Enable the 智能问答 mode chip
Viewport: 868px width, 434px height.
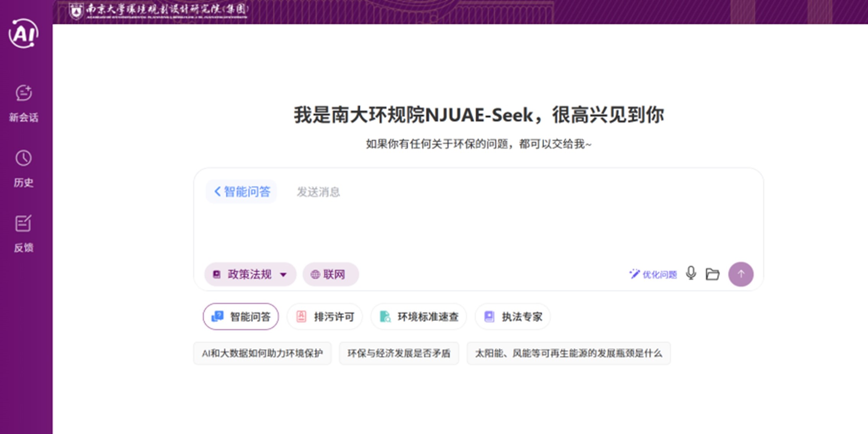[240, 317]
